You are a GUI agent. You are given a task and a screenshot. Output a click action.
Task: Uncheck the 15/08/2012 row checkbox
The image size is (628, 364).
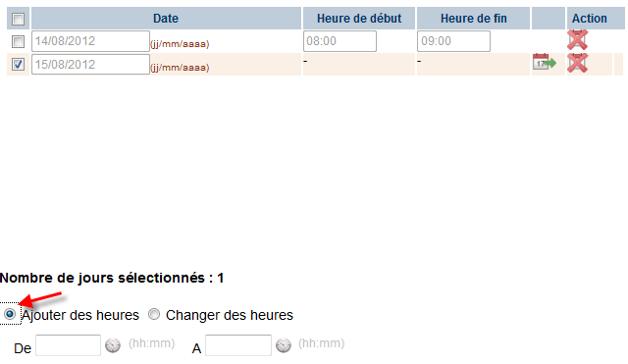18,64
